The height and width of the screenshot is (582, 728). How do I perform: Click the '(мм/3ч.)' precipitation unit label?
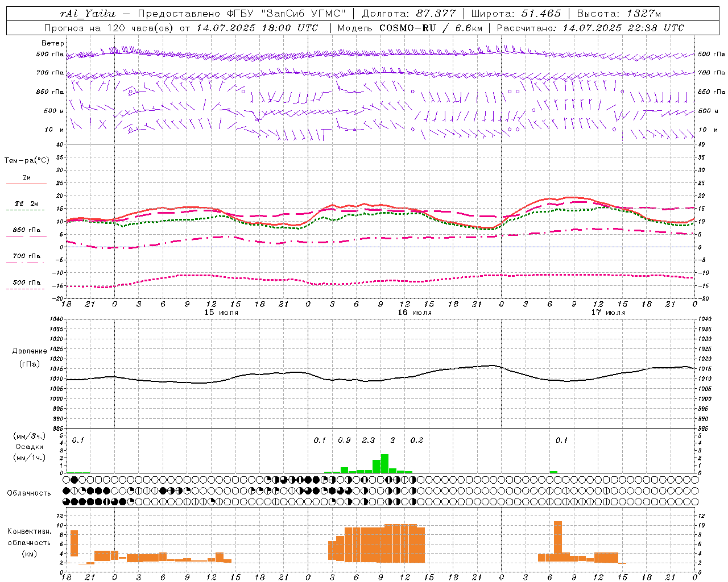click(29, 436)
